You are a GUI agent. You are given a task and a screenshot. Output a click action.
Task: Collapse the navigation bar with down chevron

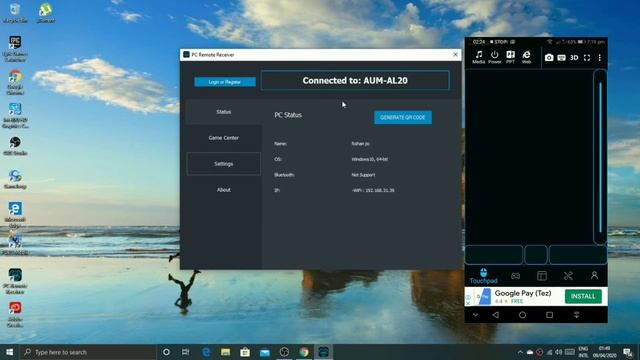[476, 315]
